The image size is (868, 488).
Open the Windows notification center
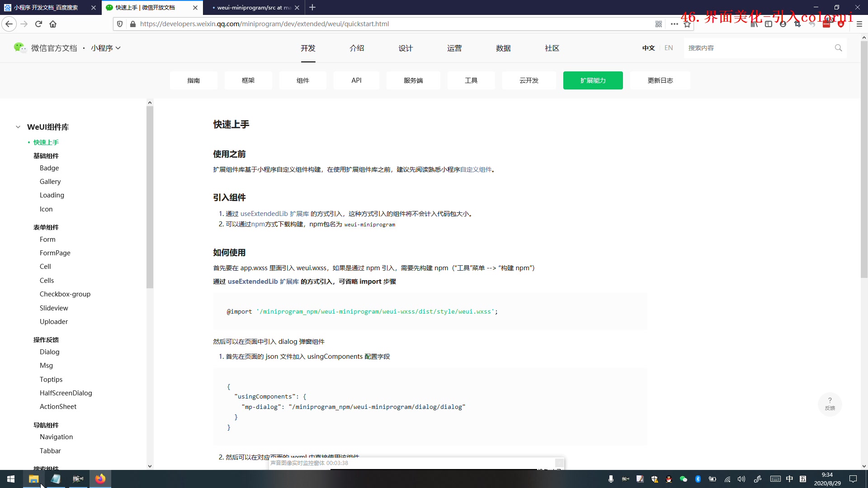pos(853,479)
